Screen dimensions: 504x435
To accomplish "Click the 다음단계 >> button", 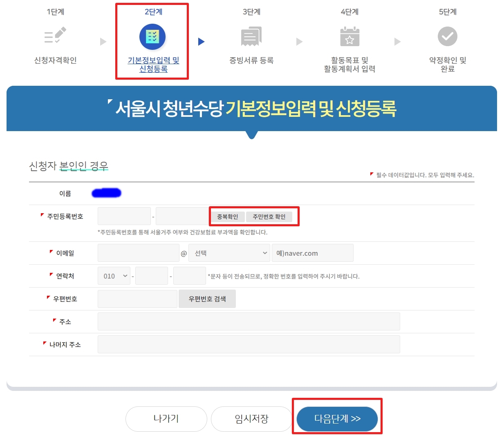I will click(337, 419).
